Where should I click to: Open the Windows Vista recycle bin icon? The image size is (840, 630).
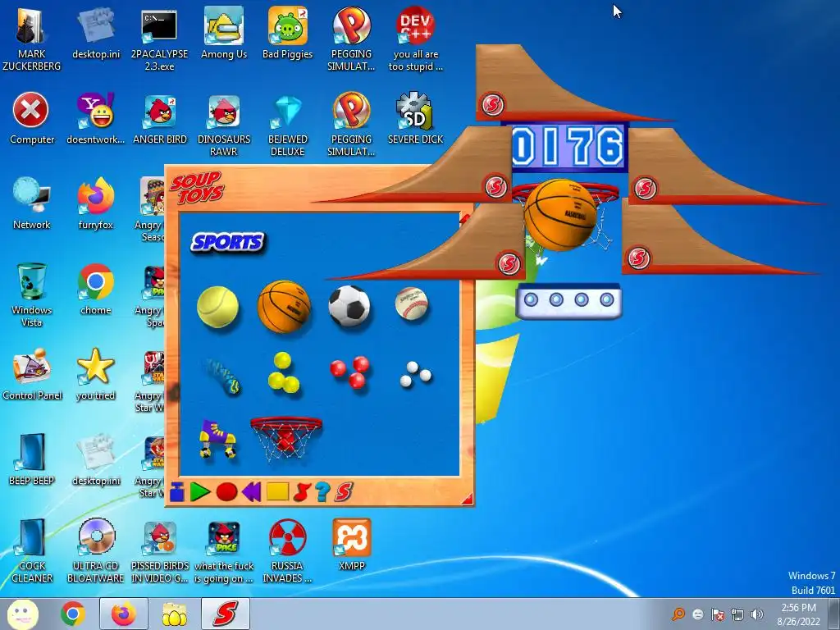[x=31, y=294]
